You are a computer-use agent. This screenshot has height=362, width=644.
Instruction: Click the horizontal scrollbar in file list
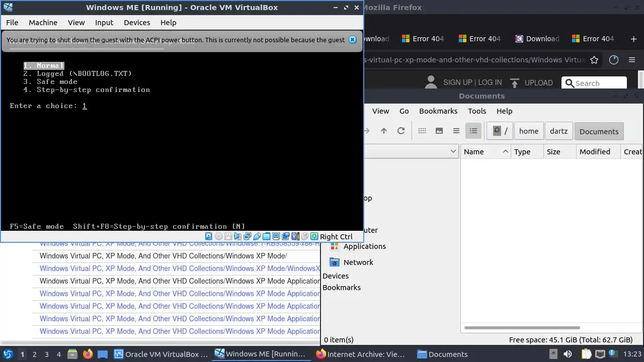click(522, 328)
